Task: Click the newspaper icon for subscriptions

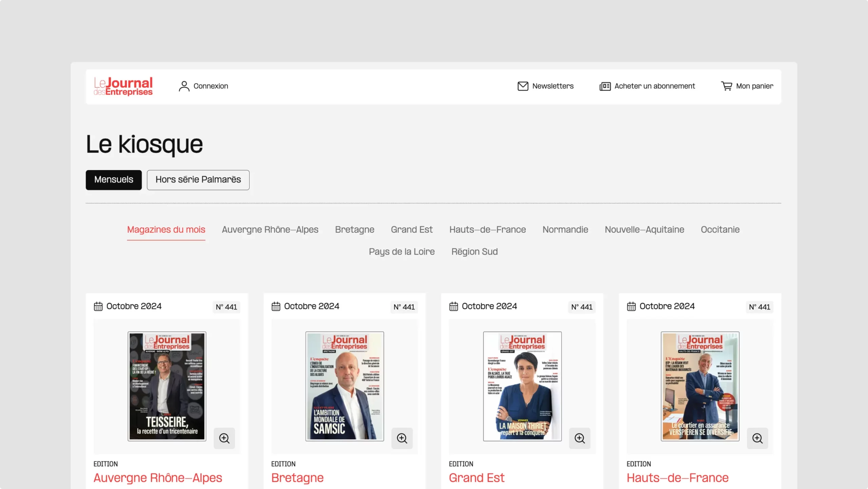Action: coord(605,87)
